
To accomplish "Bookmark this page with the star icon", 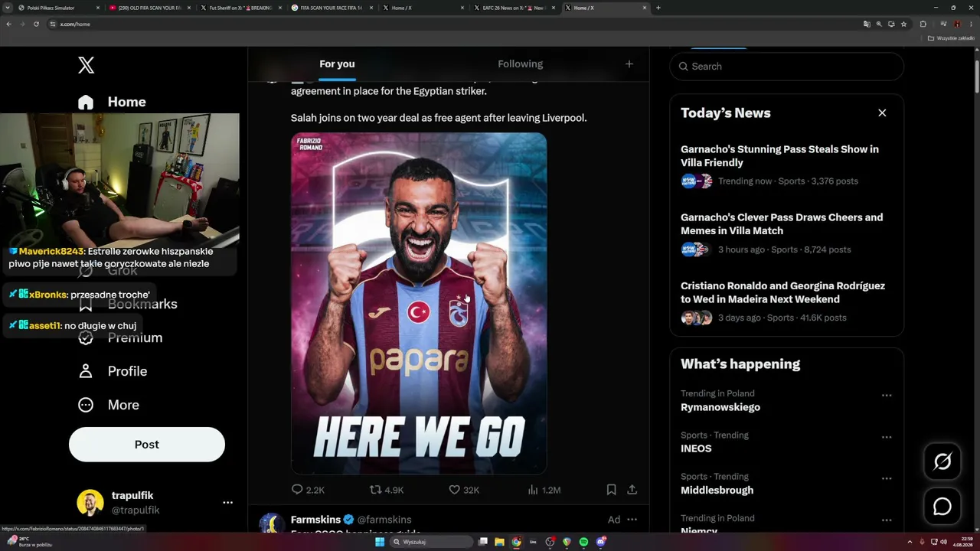I will point(904,24).
